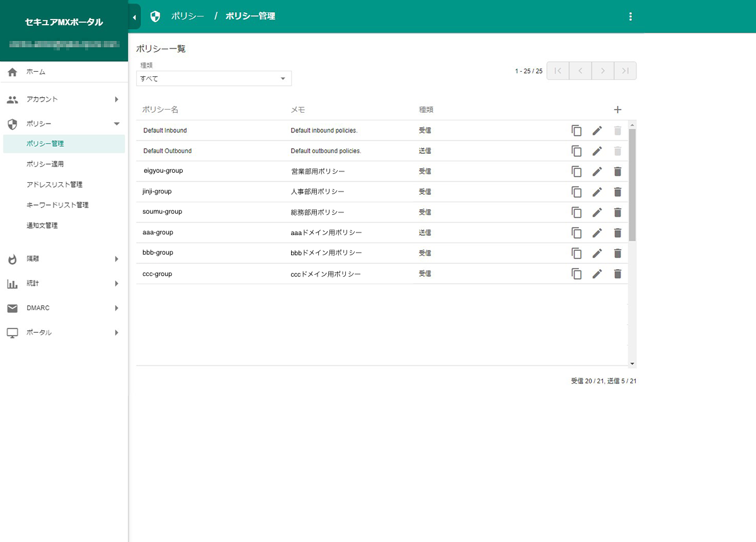The height and width of the screenshot is (542, 756).
Task: Edit the jinji-group policy with the pencil icon
Action: click(597, 192)
